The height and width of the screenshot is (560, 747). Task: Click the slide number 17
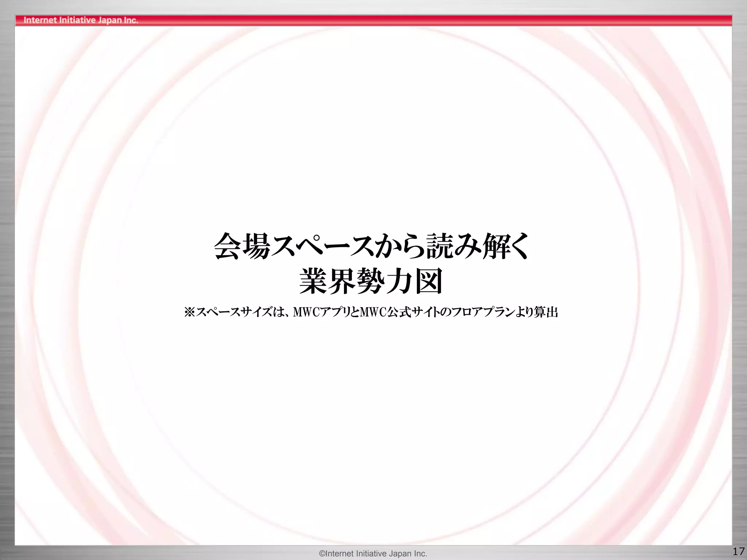739,551
